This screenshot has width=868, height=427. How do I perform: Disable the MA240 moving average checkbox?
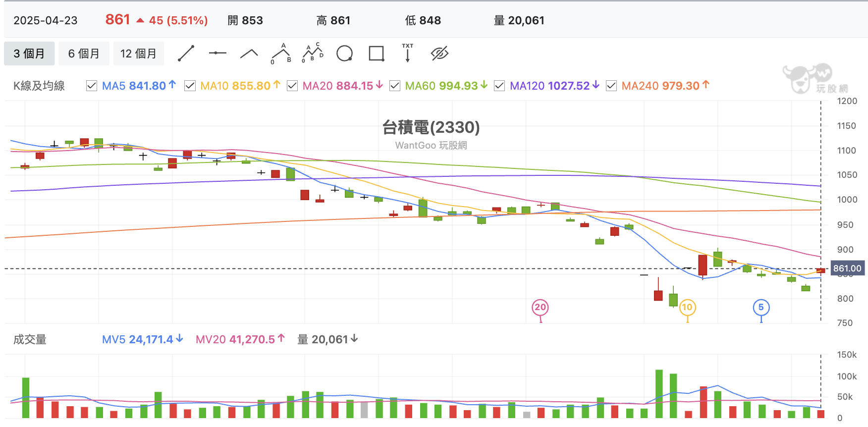point(611,86)
